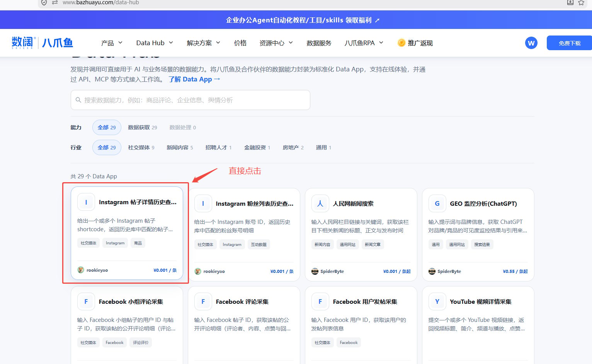The width and height of the screenshot is (592, 364).
Task: Click the 共 29 个 Data App count
Action: [x=94, y=176]
